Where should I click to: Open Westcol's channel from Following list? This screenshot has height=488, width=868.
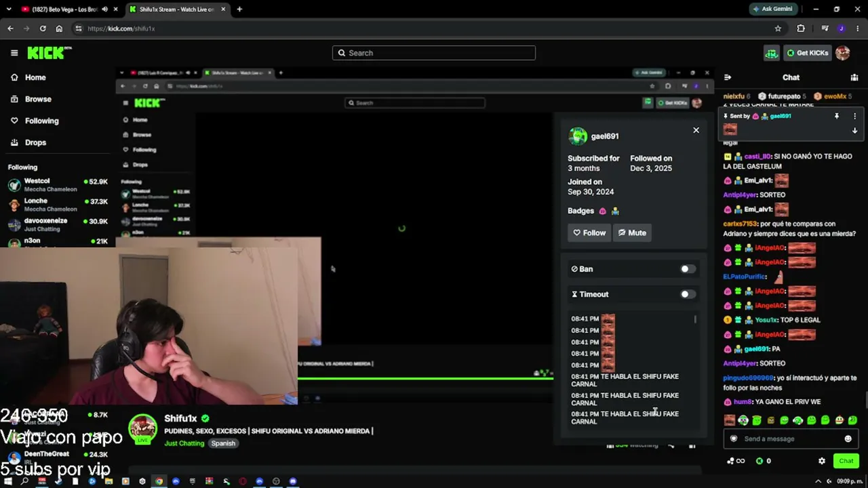tap(58, 185)
